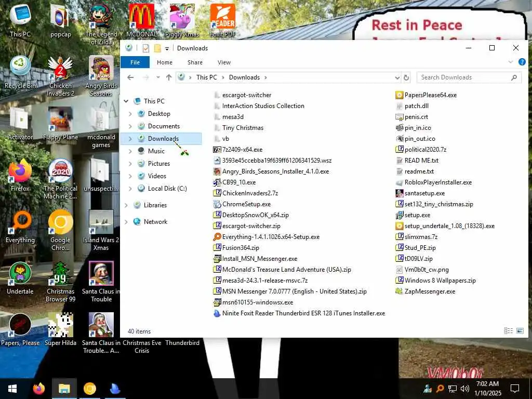Select the Google Chrome desktop shortcut
The height and width of the screenshot is (399, 532).
click(60, 230)
